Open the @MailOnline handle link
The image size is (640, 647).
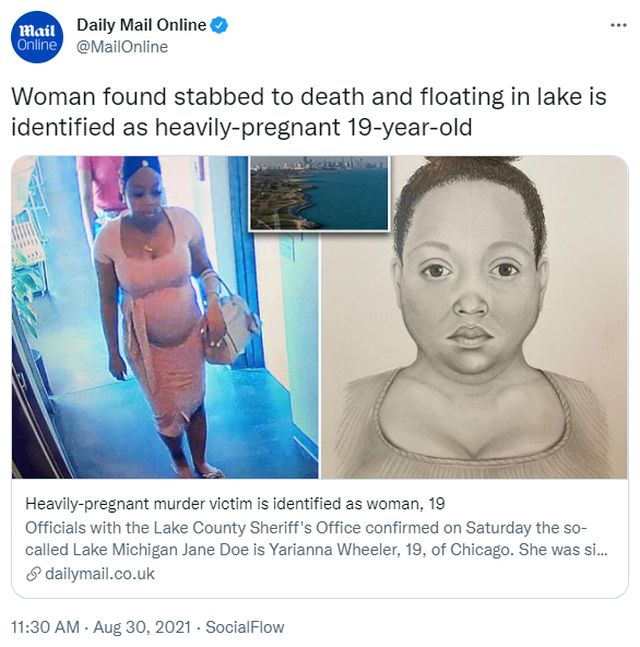122,47
